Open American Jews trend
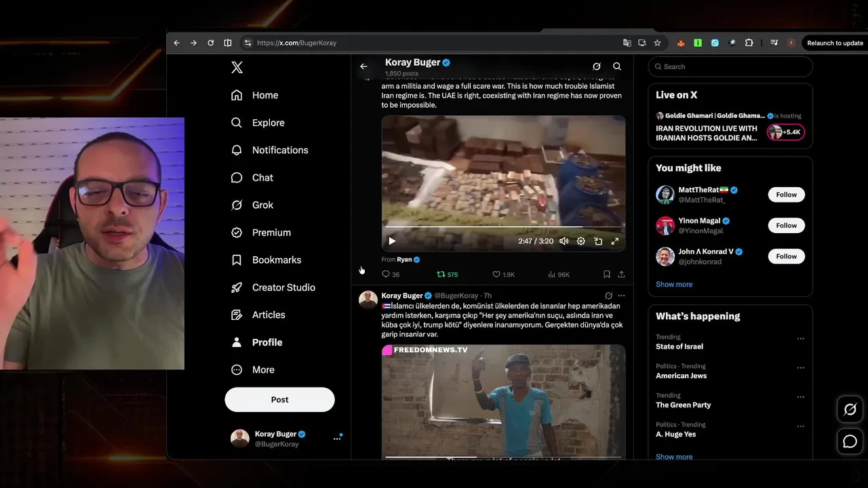 [681, 375]
